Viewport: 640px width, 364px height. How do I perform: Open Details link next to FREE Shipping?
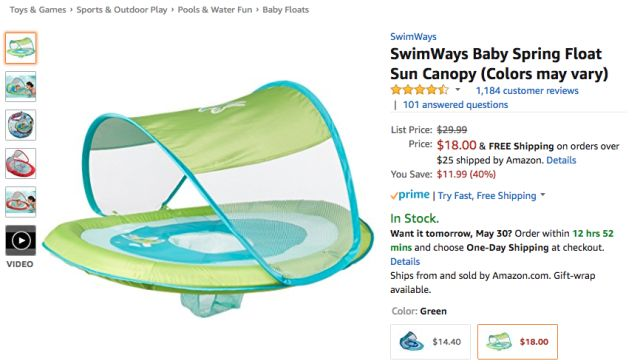point(561,160)
